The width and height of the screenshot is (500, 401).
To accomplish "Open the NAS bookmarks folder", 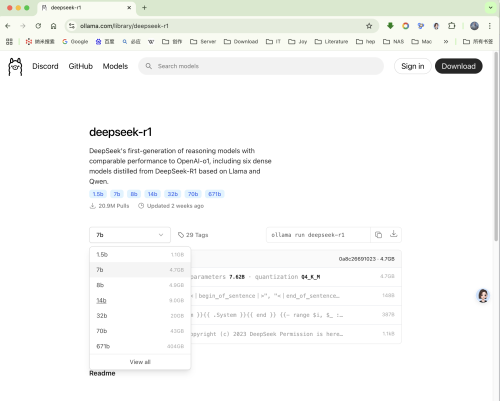I will pyautogui.click(x=393, y=42).
